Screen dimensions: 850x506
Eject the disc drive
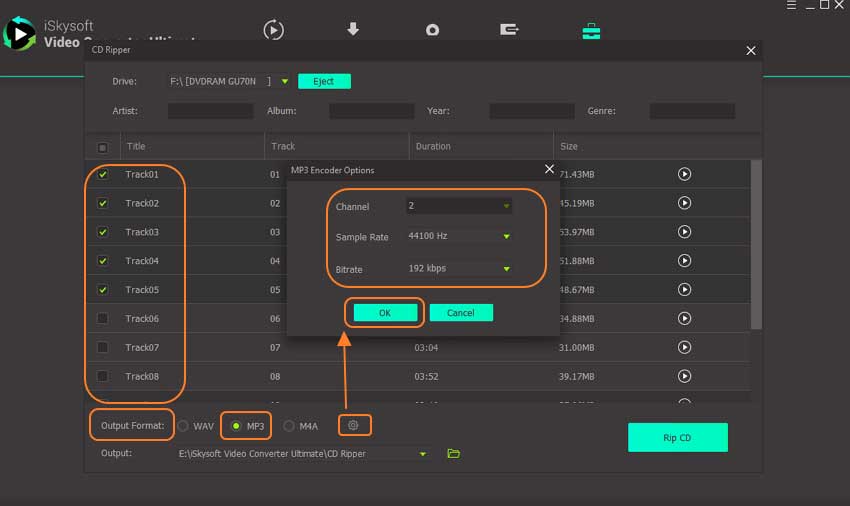tap(325, 82)
